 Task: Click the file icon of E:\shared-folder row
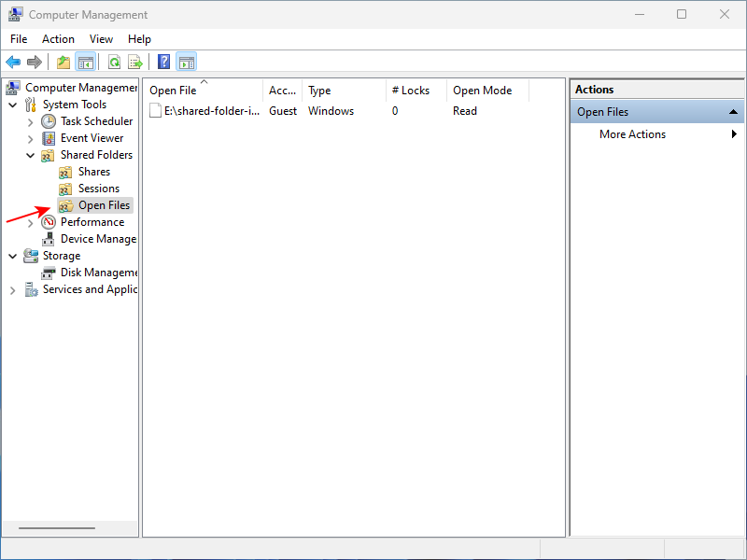point(155,110)
